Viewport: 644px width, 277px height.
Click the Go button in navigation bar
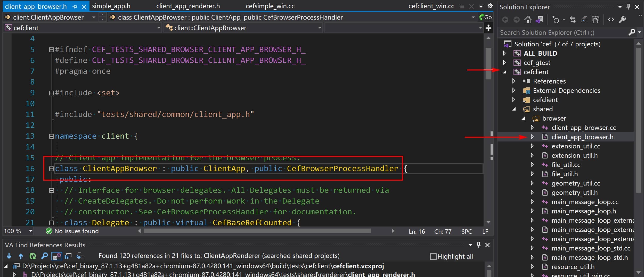point(485,17)
